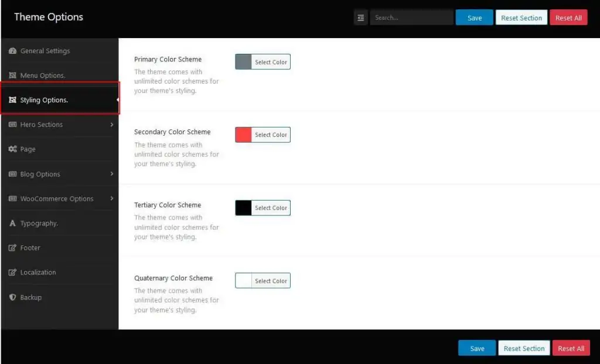The image size is (600, 364).
Task: Click the top Reset Section button
Action: tap(521, 18)
